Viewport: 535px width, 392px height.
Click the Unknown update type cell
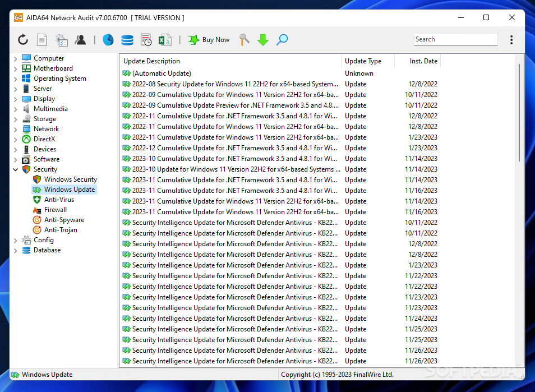(359, 73)
